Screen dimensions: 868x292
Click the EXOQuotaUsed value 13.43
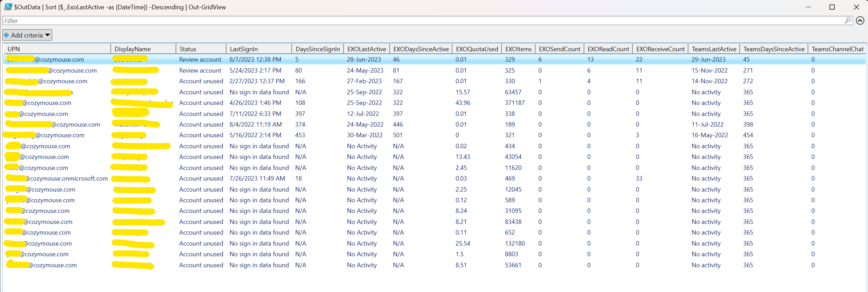[463, 157]
